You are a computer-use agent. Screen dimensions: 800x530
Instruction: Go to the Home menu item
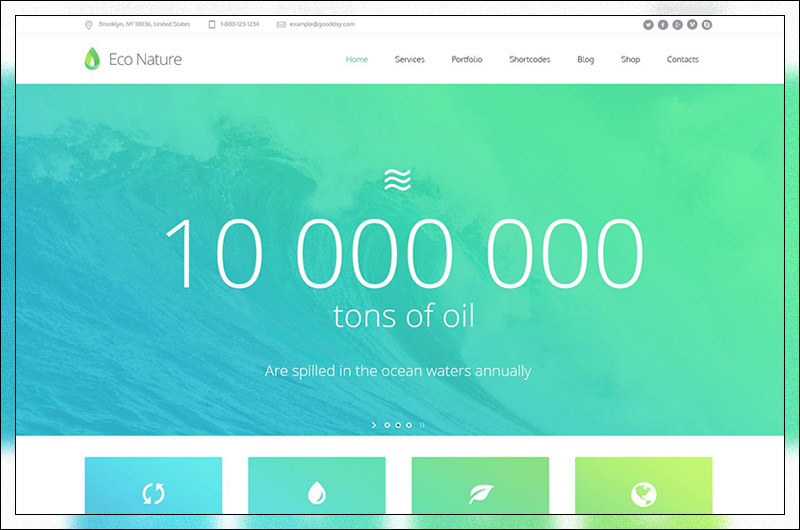click(357, 59)
